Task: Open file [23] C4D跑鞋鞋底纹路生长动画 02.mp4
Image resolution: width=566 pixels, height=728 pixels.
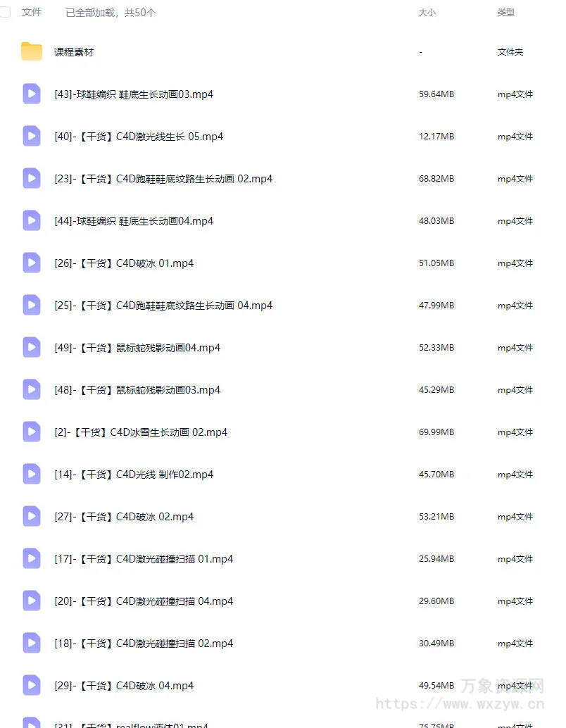Action: click(163, 179)
